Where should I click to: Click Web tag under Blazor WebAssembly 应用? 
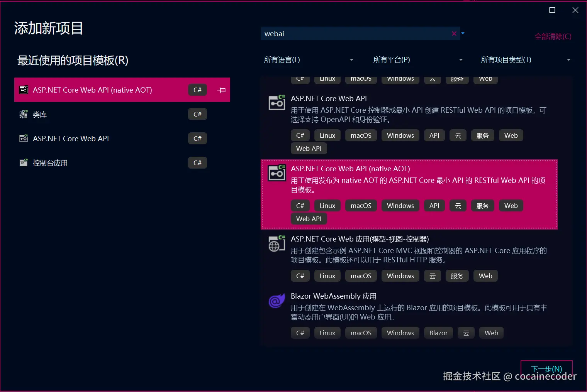pyautogui.click(x=491, y=333)
